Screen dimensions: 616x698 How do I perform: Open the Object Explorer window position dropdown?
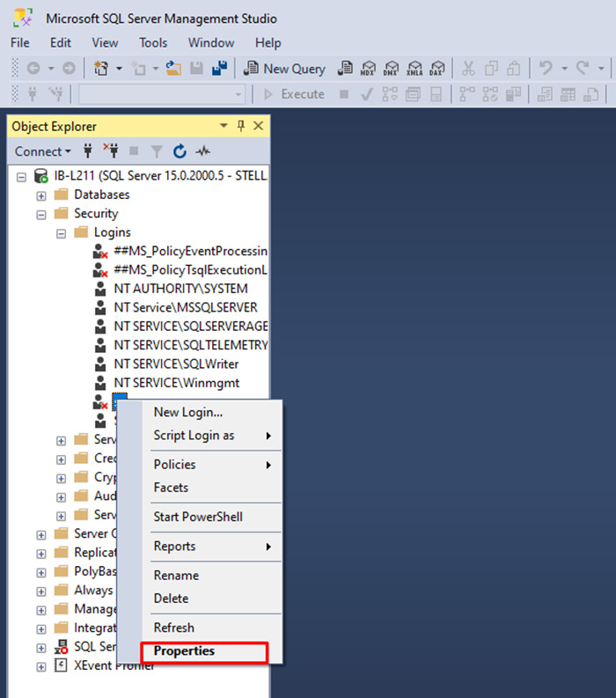coord(224,126)
